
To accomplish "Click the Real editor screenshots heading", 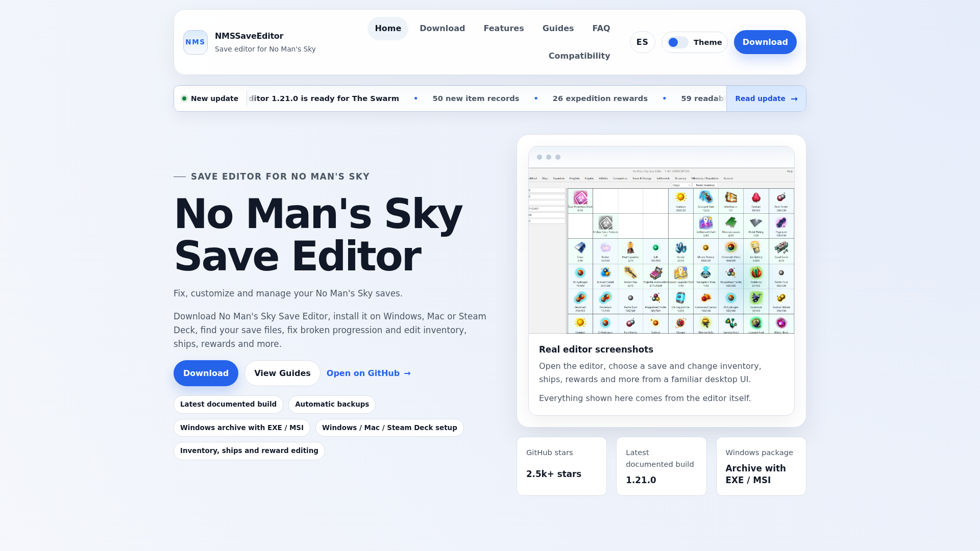I will pyautogui.click(x=596, y=349).
